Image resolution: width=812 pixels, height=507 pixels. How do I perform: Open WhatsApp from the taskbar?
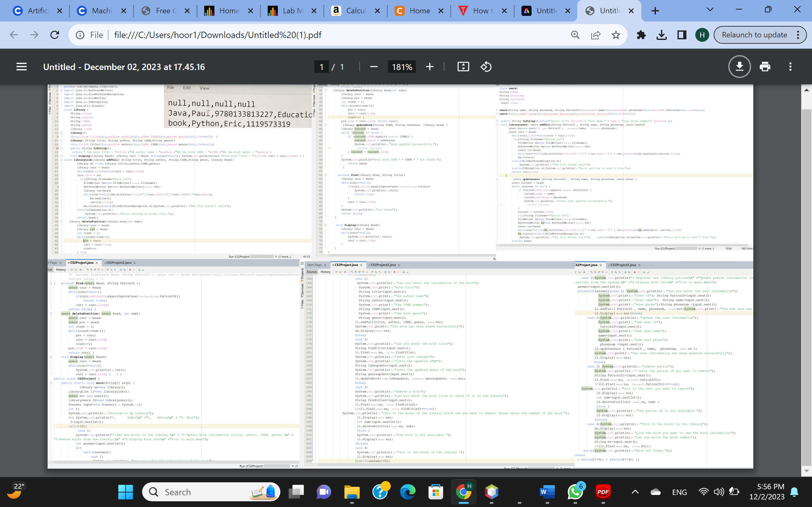(x=575, y=492)
